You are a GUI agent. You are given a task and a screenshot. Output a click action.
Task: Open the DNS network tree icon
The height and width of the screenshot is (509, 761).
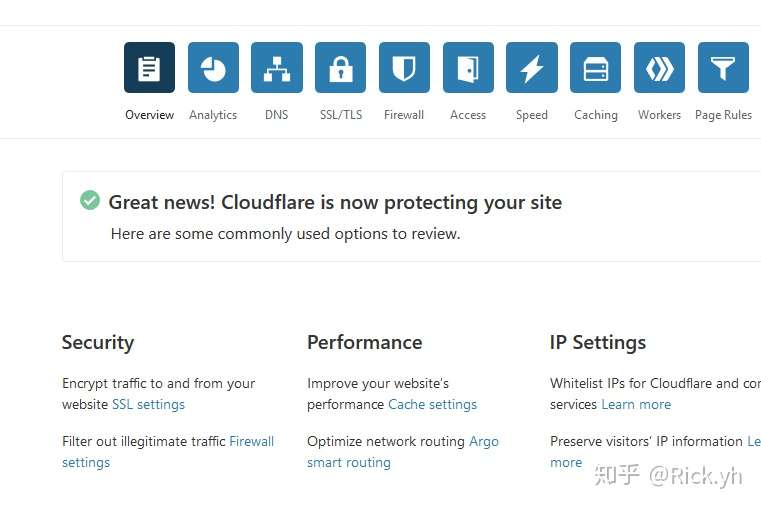coord(277,67)
